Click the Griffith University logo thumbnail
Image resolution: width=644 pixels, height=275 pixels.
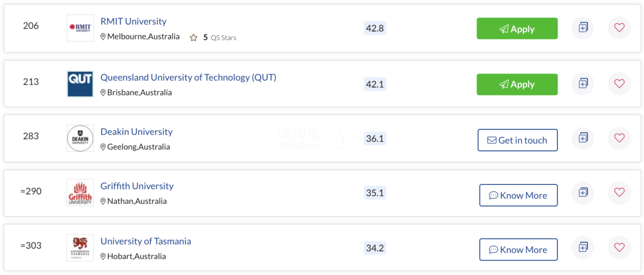[80, 193]
